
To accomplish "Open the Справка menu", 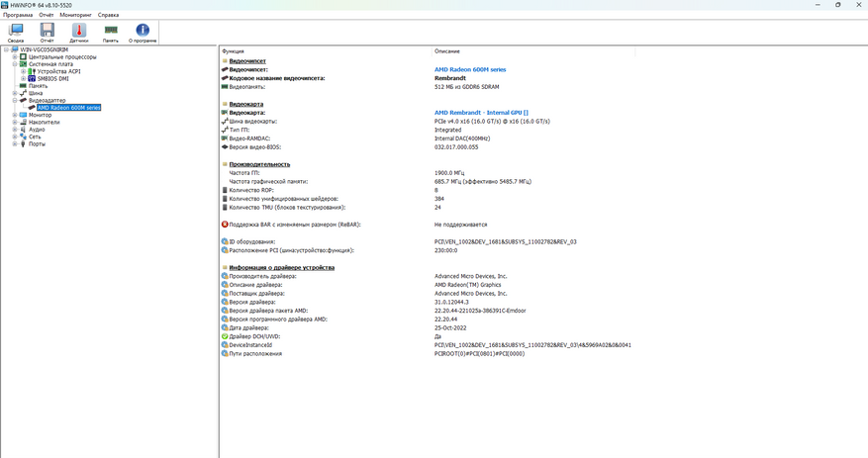I will [x=108, y=15].
